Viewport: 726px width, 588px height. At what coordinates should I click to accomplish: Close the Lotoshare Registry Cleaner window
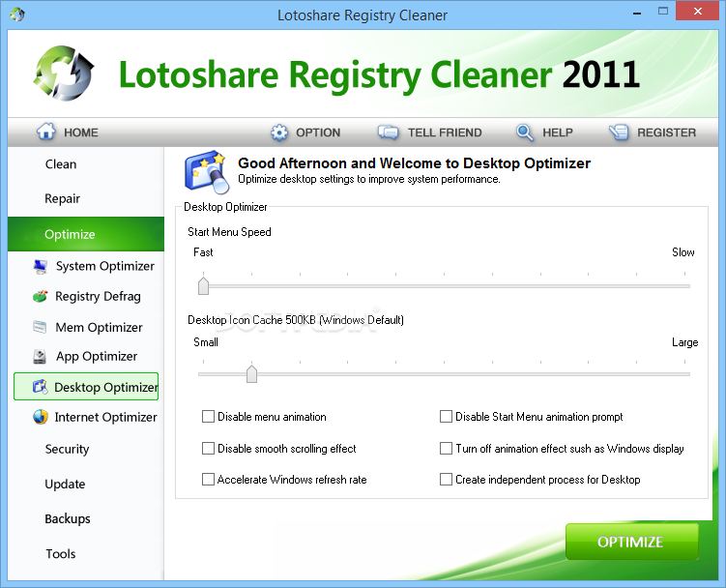click(x=698, y=11)
